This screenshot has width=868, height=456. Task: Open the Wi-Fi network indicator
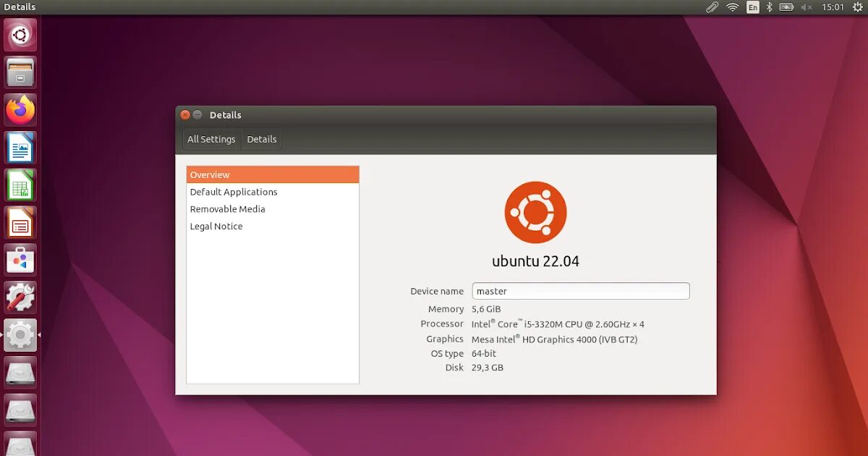pyautogui.click(x=733, y=7)
